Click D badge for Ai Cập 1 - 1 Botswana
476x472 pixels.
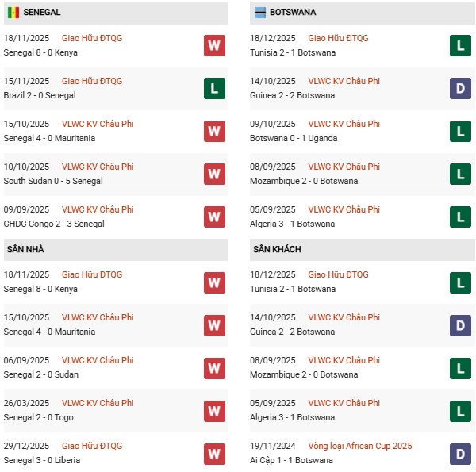[460, 453]
